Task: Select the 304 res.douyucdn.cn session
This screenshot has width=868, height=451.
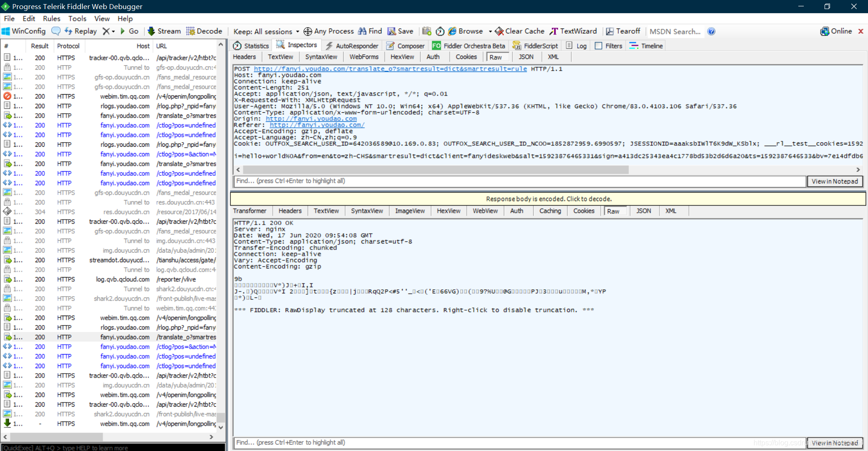Action: point(109,212)
